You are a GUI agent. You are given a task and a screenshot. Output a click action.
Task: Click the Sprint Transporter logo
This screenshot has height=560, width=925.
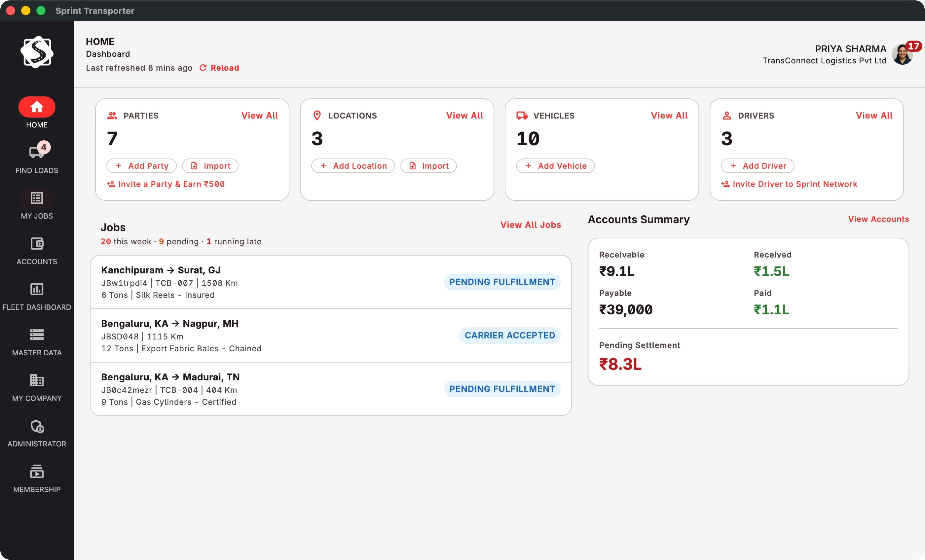coord(37,52)
